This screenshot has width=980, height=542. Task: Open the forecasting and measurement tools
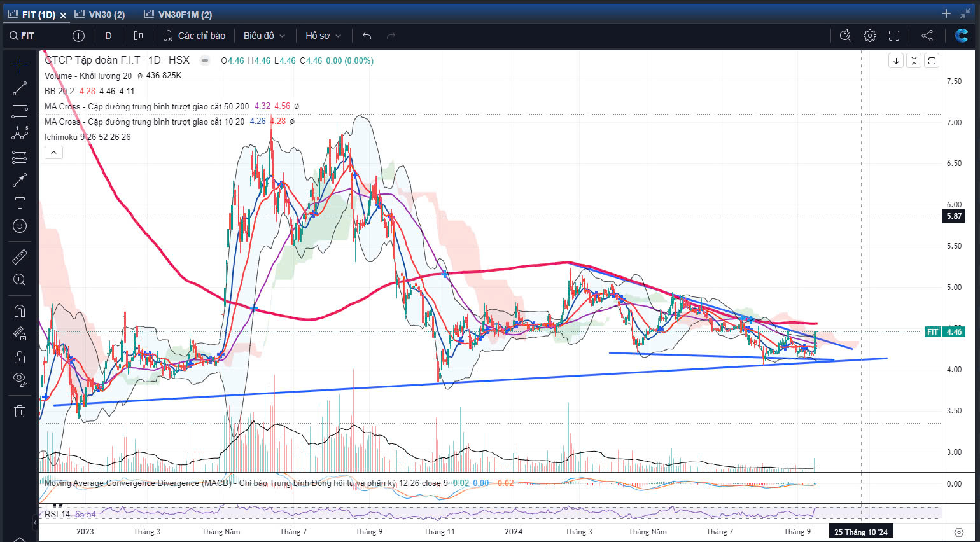[x=20, y=157]
